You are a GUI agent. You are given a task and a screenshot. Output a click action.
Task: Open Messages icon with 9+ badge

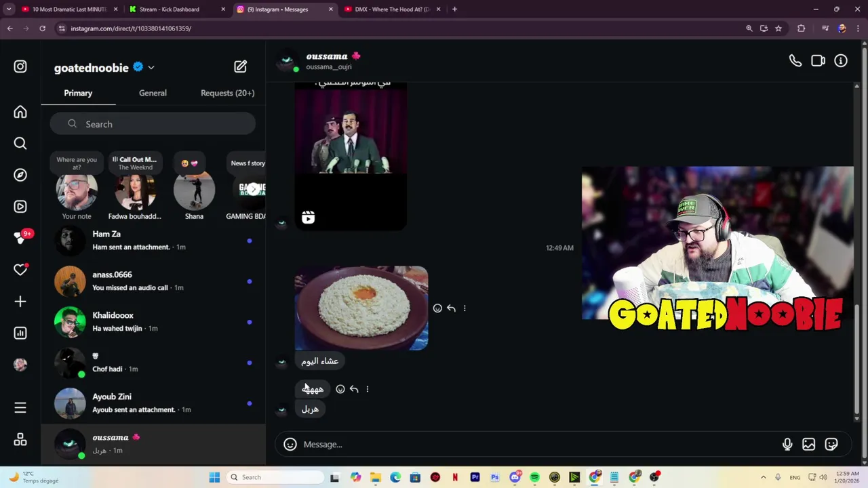[x=20, y=238]
